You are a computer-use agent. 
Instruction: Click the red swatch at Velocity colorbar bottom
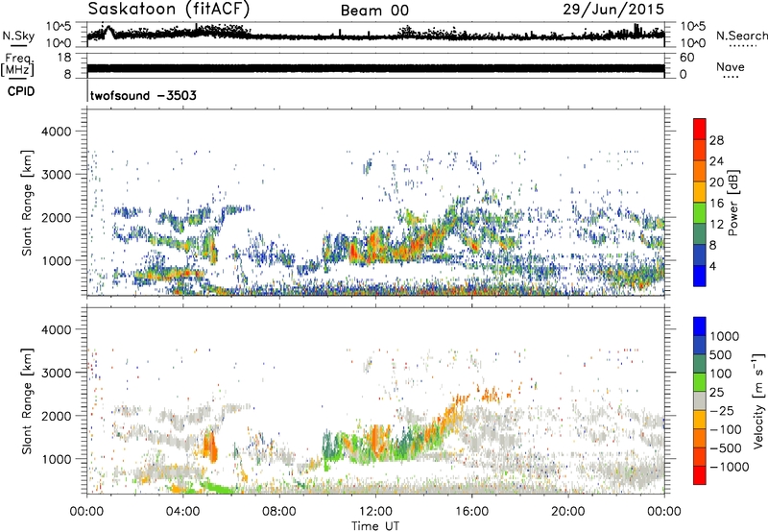pos(700,475)
